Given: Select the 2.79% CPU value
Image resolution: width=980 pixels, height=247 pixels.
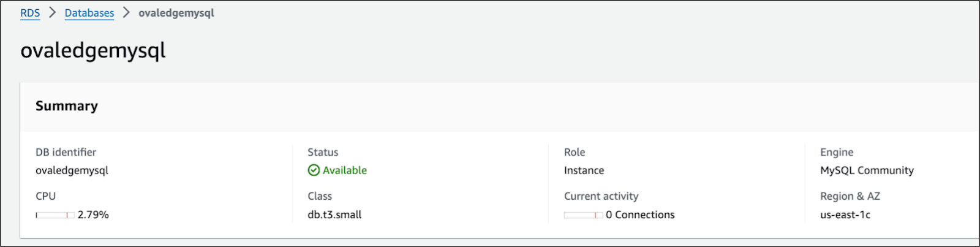Looking at the screenshot, I should (x=93, y=215).
